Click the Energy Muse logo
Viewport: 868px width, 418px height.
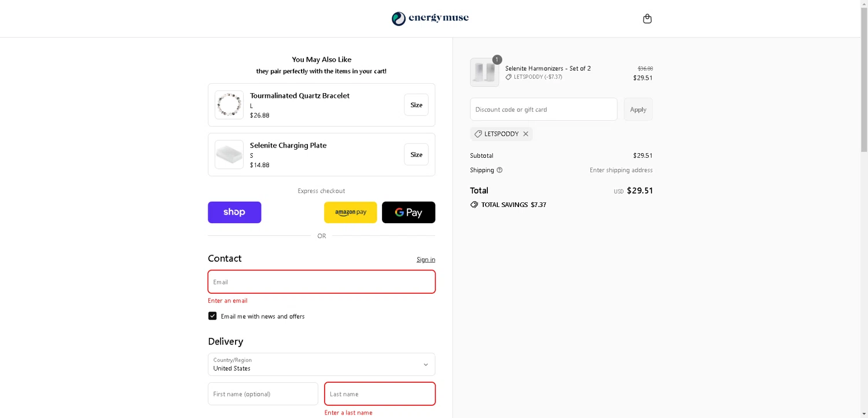(430, 19)
